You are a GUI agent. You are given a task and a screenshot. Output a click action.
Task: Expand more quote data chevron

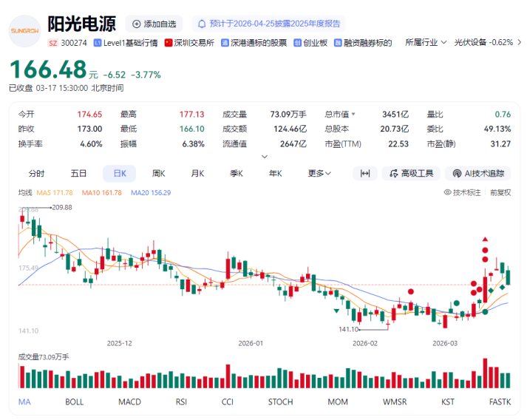click(265, 156)
